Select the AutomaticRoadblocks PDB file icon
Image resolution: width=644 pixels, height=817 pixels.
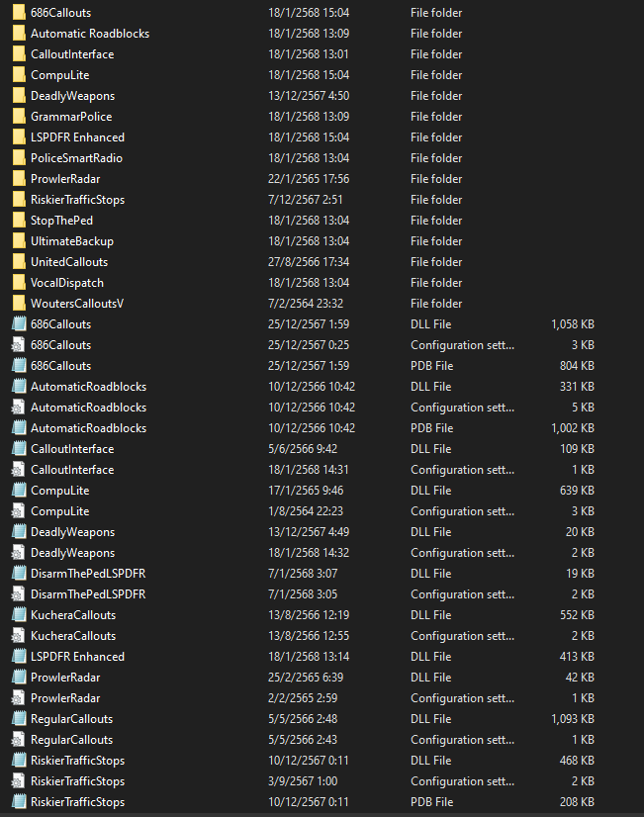click(19, 428)
